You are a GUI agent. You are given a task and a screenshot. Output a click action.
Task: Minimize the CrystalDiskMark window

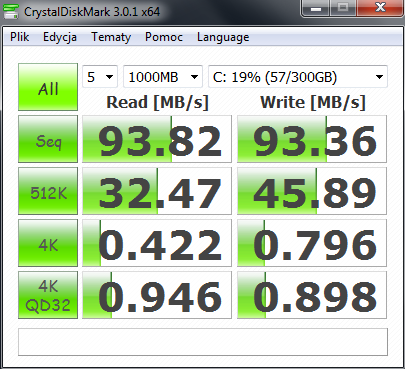(315, 8)
